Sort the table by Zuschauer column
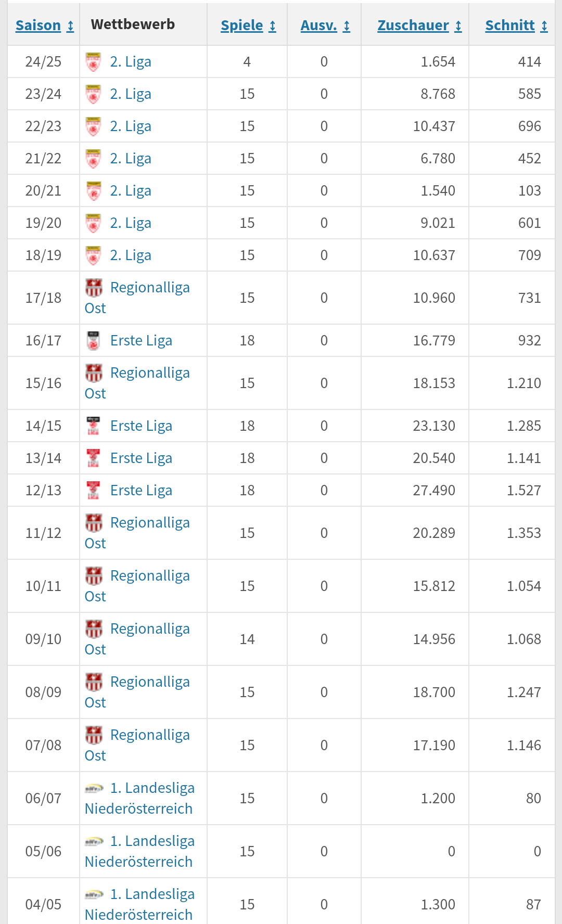The width and height of the screenshot is (562, 924). (x=419, y=25)
